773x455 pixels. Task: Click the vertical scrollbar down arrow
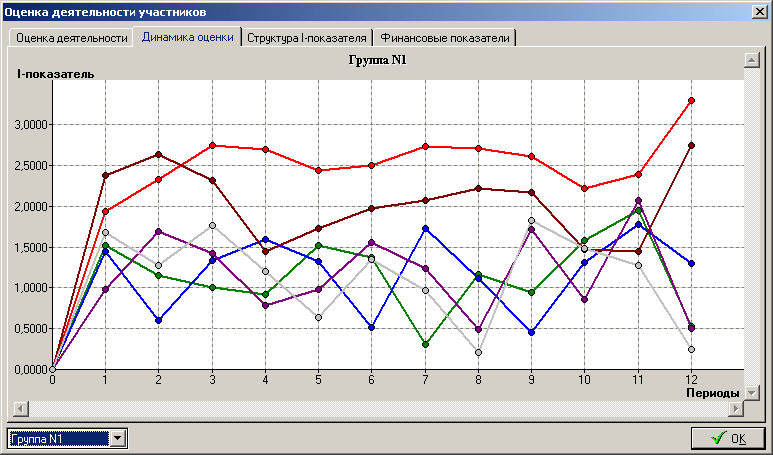pyautogui.click(x=751, y=393)
